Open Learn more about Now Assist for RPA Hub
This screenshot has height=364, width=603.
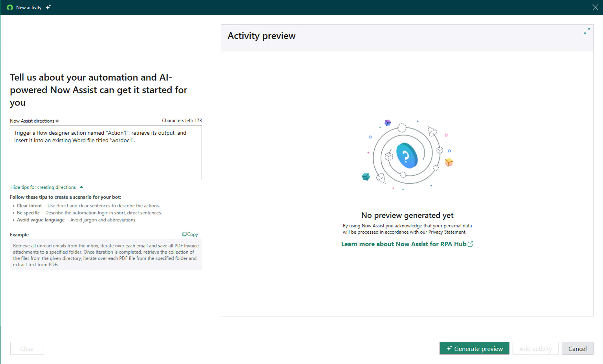[x=404, y=244]
